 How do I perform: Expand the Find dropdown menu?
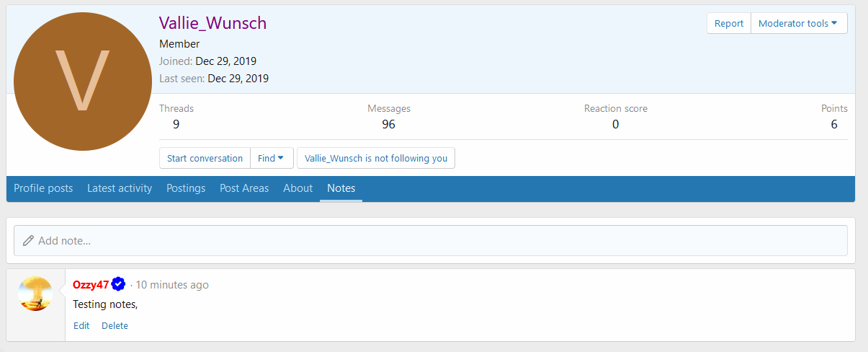click(x=271, y=158)
